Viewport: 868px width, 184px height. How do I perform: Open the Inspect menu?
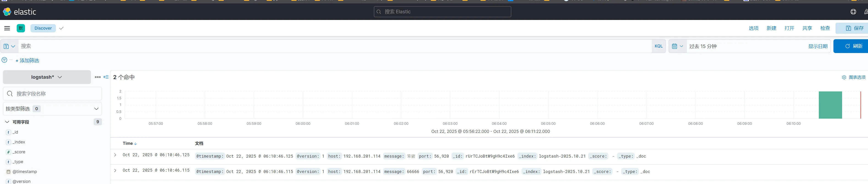[x=825, y=28]
